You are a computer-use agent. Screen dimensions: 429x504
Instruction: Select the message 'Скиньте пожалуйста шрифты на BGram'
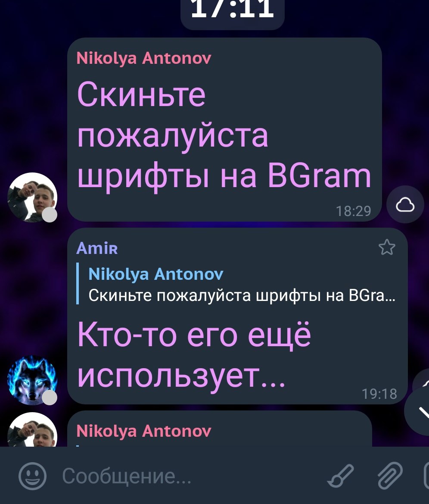click(224, 134)
